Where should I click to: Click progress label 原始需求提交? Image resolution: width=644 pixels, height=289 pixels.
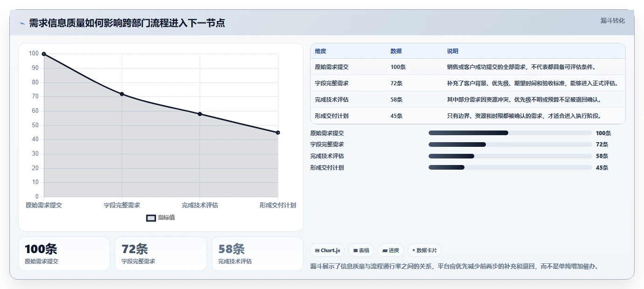[x=327, y=133]
